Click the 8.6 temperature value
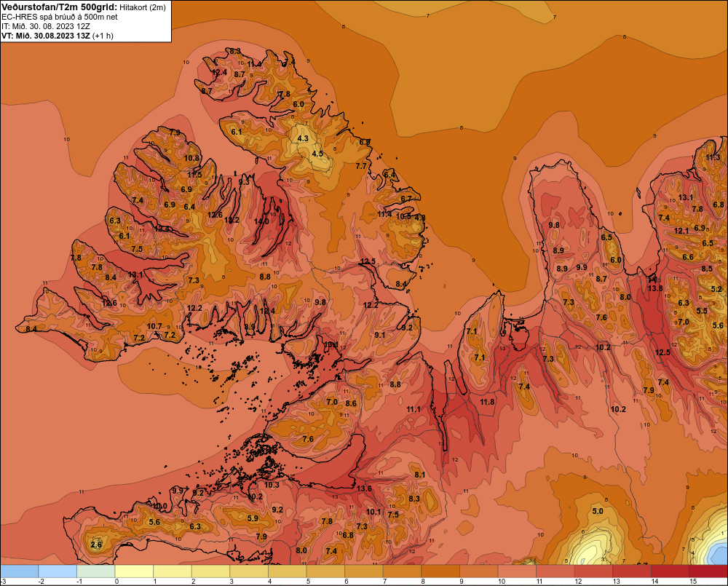Image resolution: width=728 pixels, height=586 pixels. coord(351,403)
